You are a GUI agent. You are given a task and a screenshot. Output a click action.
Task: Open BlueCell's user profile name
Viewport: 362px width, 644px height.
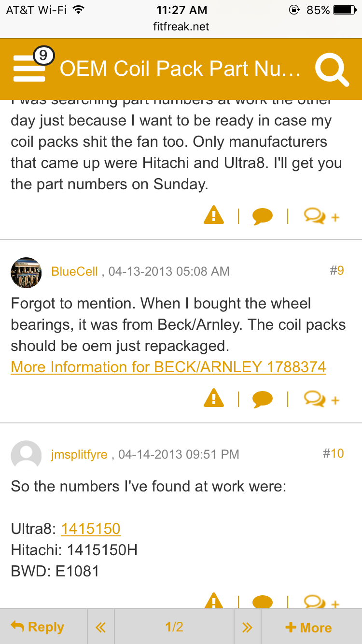click(74, 271)
